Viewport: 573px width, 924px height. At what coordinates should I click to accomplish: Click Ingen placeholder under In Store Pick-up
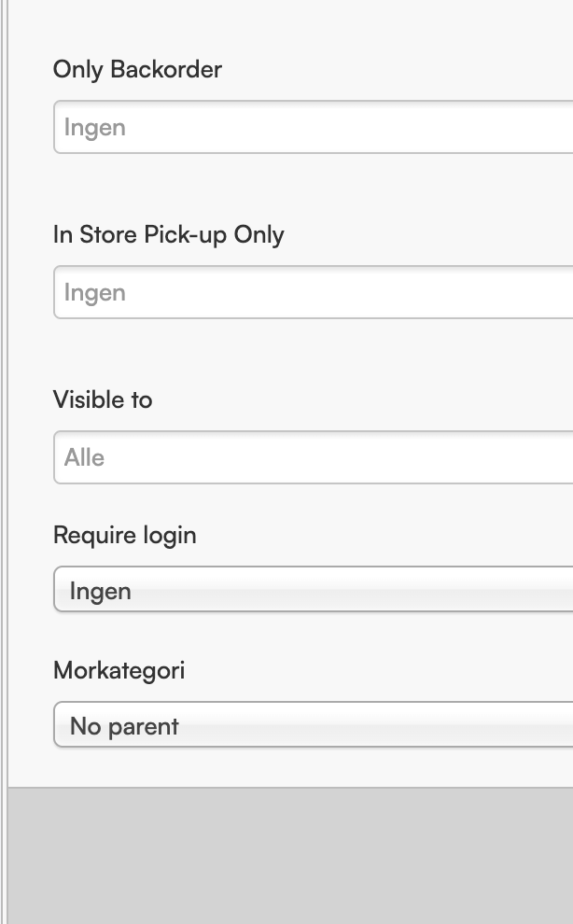tap(94, 292)
